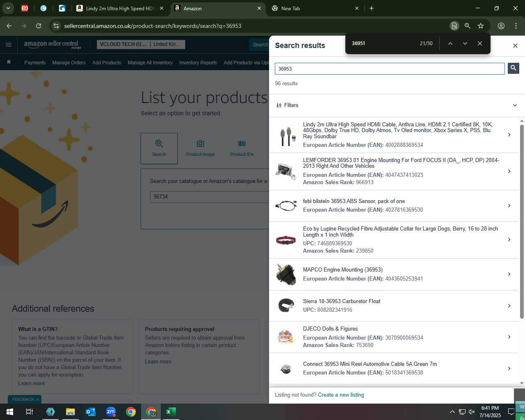This screenshot has width=525, height=420.
Task: Select the Search option tile
Action: click(x=159, y=148)
